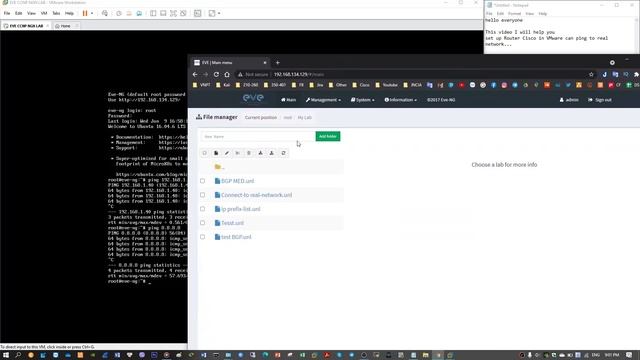Check the ip prefix-list.unl checkbox

pyautogui.click(x=202, y=209)
